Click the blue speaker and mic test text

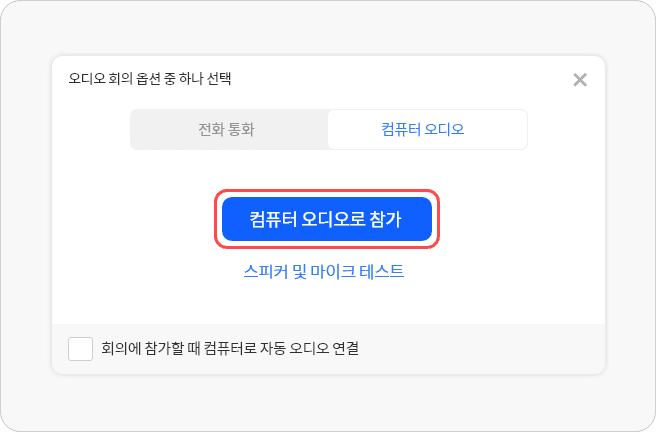pos(324,271)
